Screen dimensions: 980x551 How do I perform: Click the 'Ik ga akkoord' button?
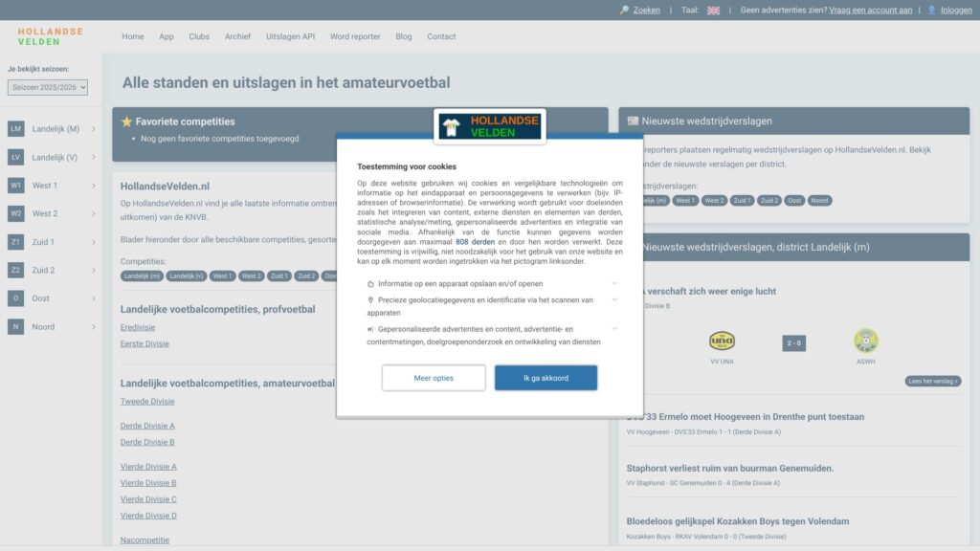pyautogui.click(x=546, y=378)
